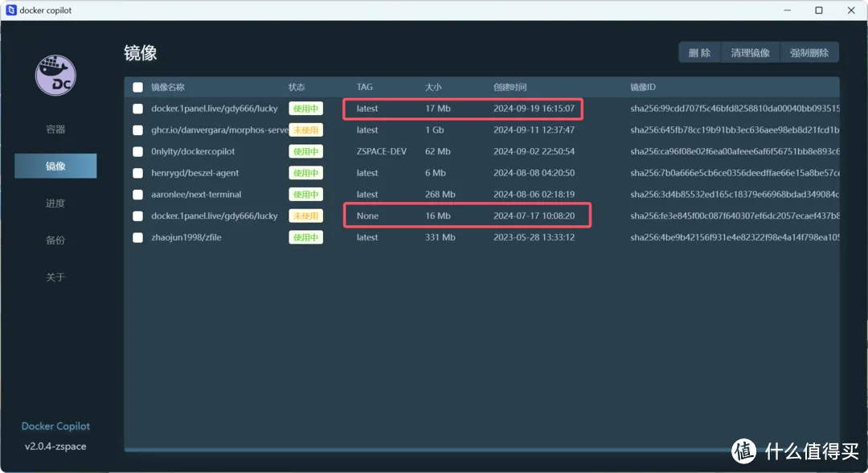Toggle 使用中 badge on henrygd/beszel-agent

[x=305, y=172]
